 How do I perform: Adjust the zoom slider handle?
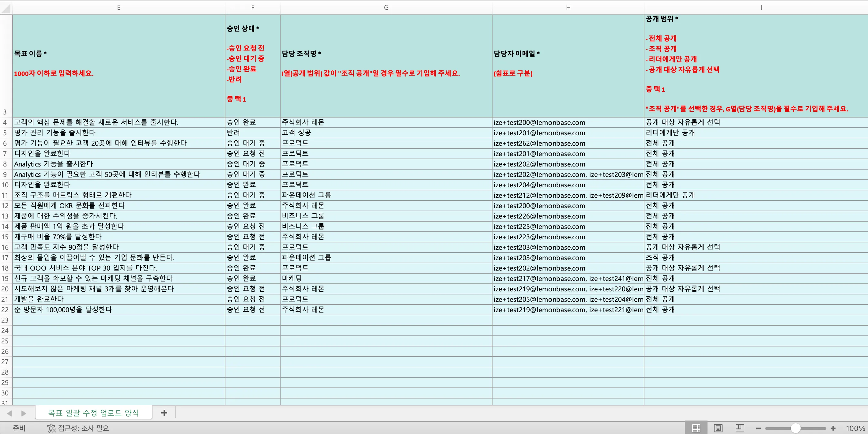tap(795, 428)
